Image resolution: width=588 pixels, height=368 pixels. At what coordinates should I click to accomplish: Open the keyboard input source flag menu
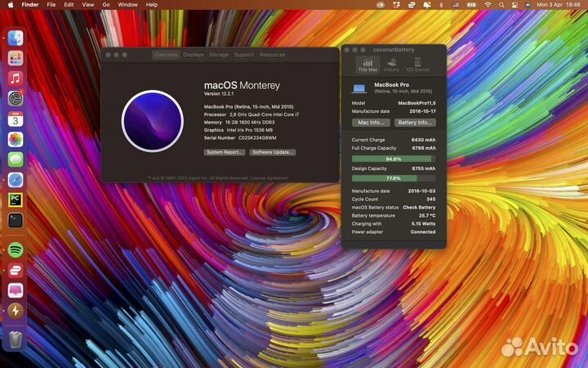(456, 5)
